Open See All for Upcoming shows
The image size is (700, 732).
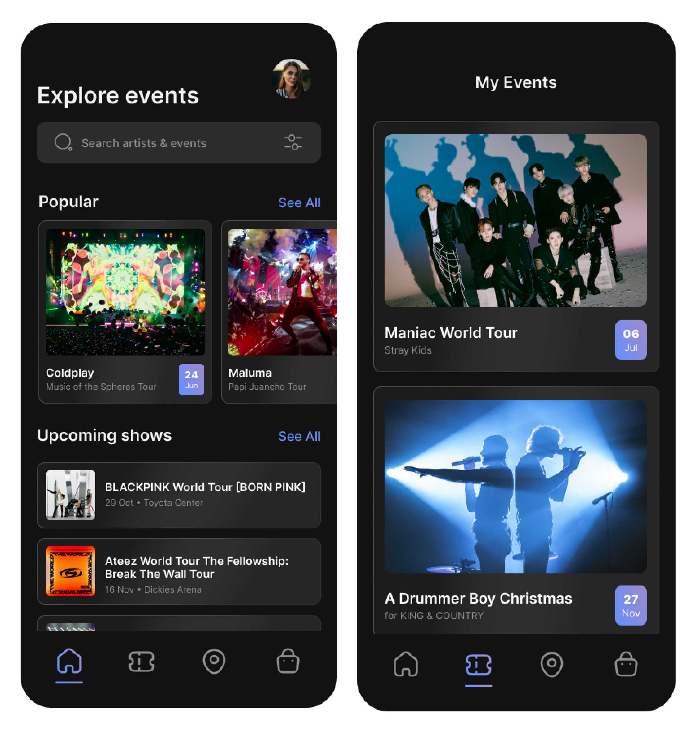point(299,436)
